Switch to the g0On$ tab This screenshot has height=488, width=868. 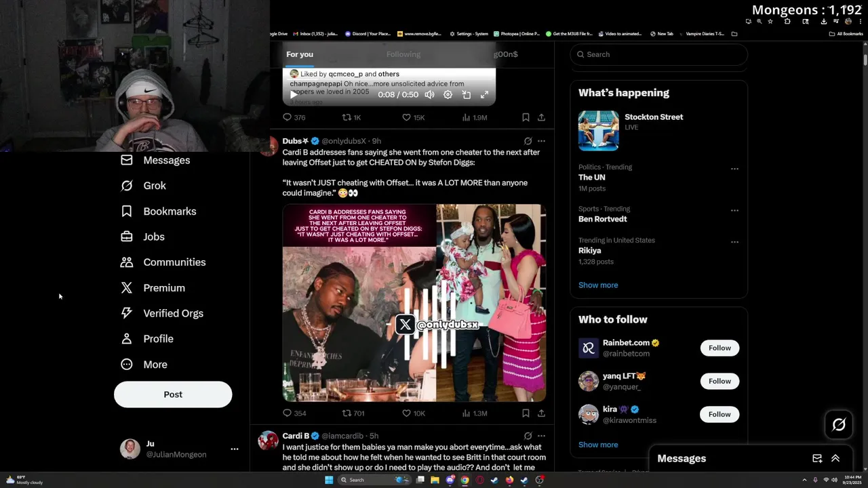(506, 54)
